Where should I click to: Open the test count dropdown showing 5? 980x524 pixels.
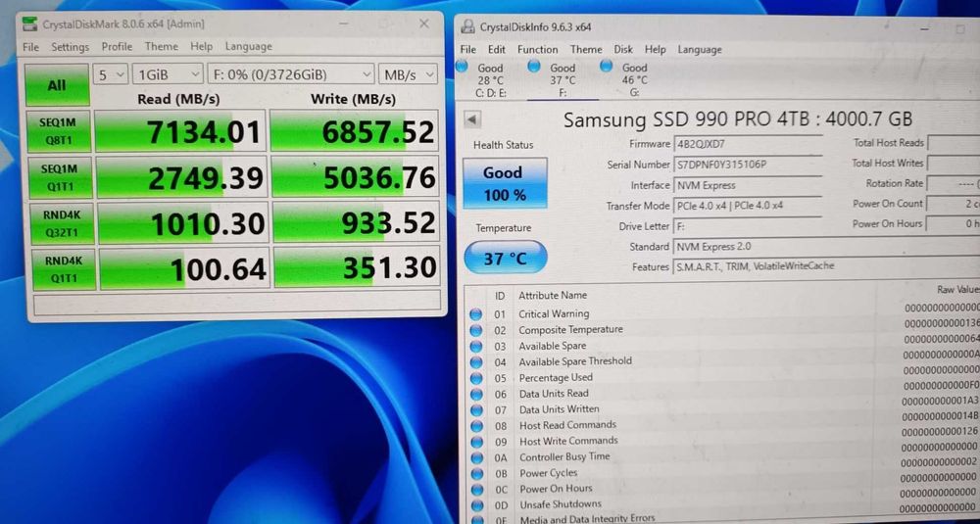coord(111,75)
